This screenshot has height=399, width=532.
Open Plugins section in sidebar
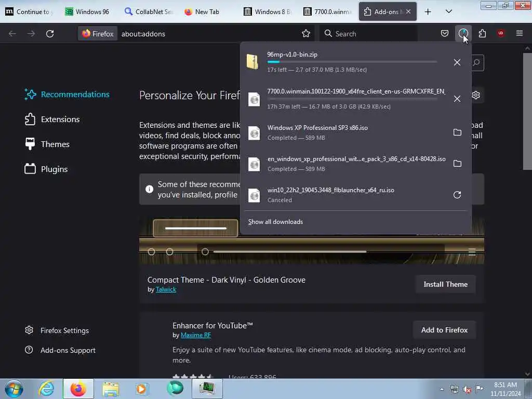coord(46,169)
